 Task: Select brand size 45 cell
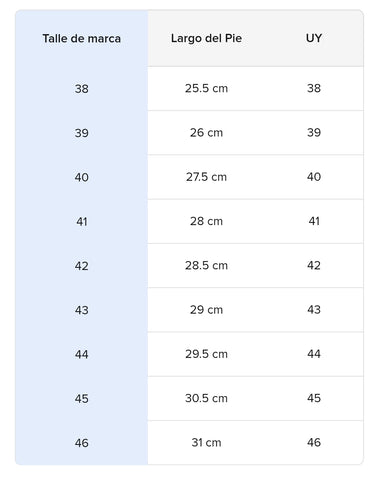81,398
